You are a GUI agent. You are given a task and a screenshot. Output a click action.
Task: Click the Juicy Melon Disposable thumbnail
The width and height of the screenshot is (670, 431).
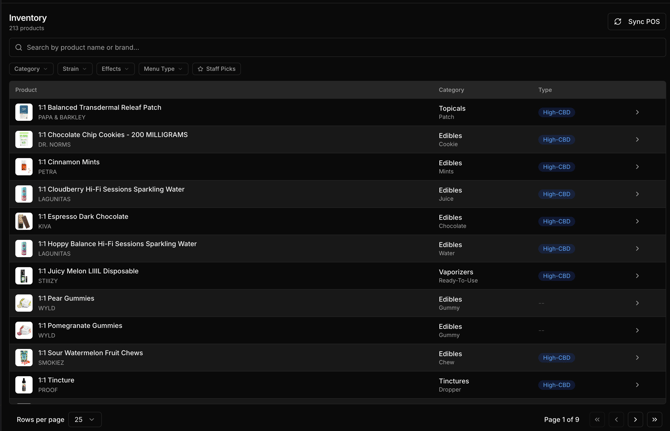click(x=24, y=276)
